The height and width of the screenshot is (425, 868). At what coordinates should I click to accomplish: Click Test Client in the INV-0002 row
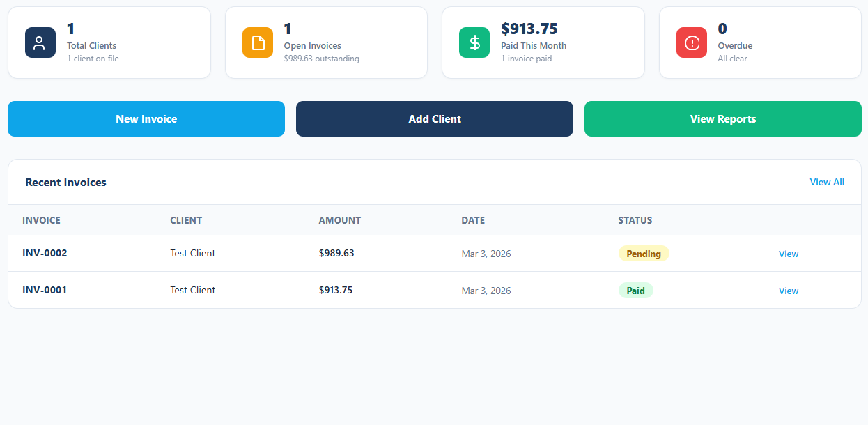(192, 253)
